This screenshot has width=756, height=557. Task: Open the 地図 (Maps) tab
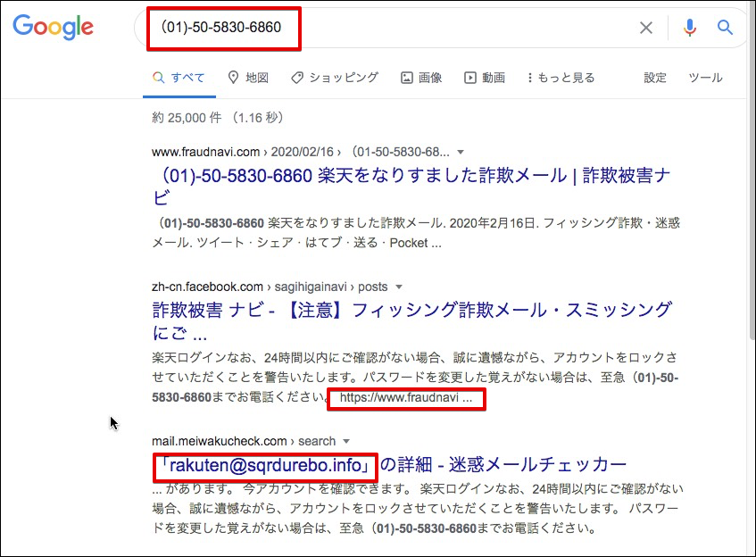248,78
